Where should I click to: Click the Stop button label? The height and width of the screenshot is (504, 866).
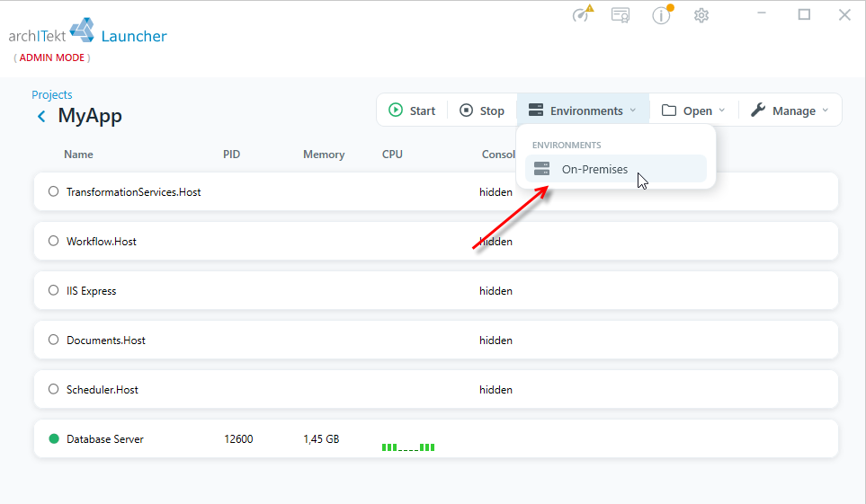[x=492, y=111]
